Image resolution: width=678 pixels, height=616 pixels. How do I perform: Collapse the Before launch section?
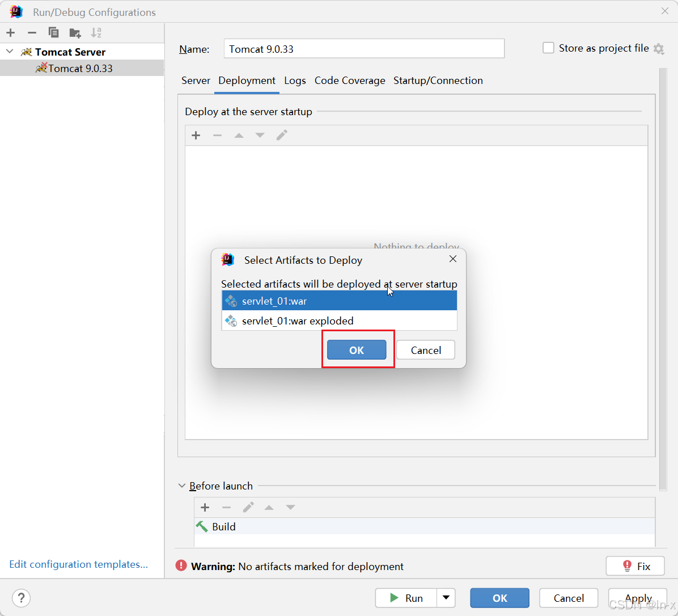coord(182,486)
